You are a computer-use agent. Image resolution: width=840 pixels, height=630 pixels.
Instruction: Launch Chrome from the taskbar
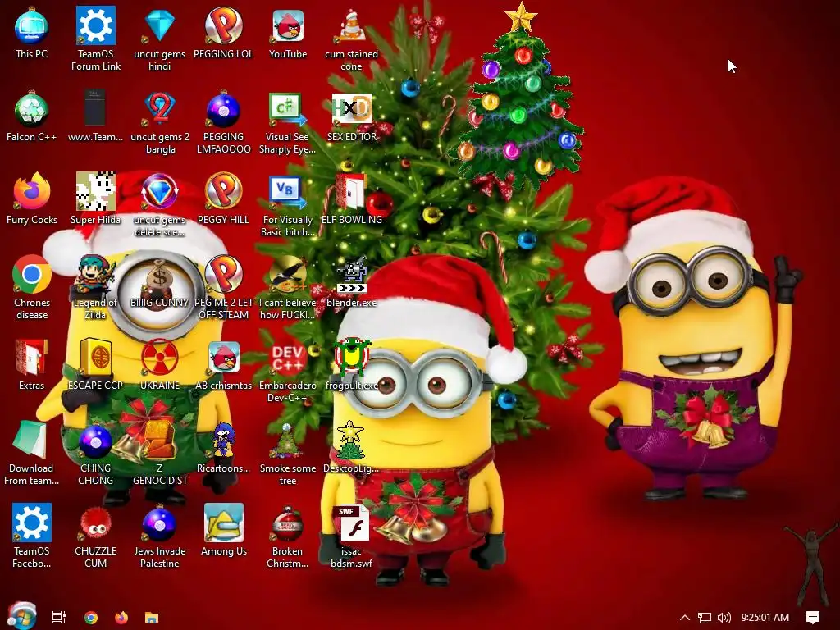tap(91, 618)
